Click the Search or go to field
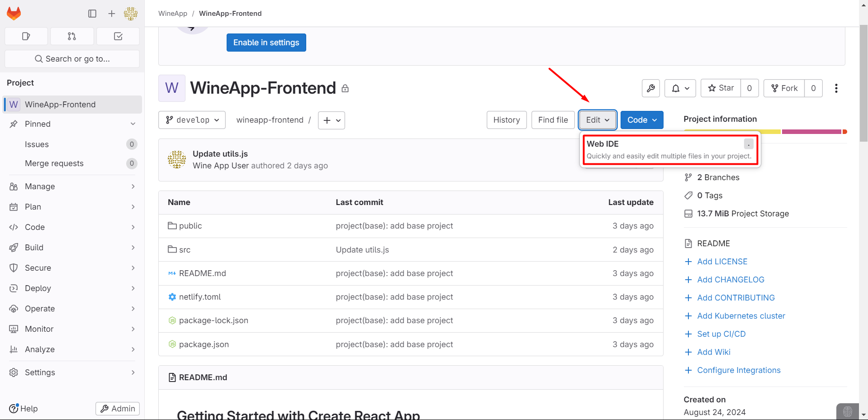Viewport: 868px width, 420px height. pyautogui.click(x=72, y=59)
